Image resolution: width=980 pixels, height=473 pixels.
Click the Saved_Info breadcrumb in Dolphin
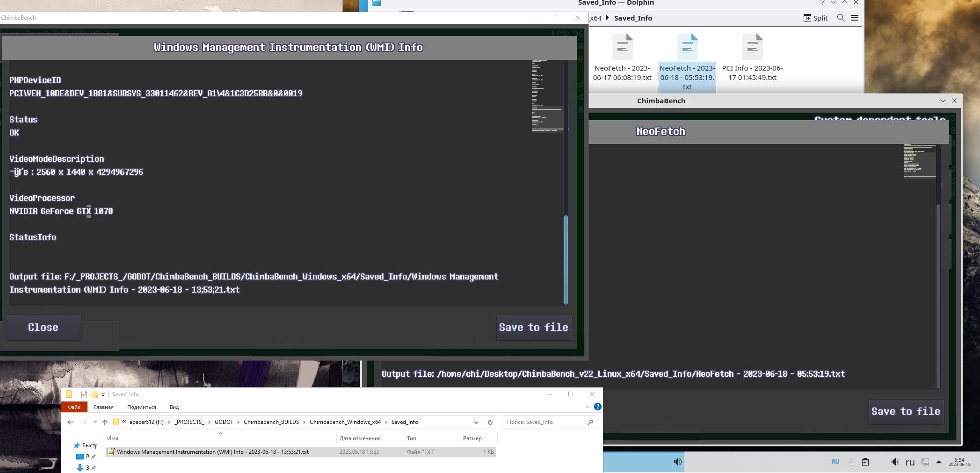point(633,18)
